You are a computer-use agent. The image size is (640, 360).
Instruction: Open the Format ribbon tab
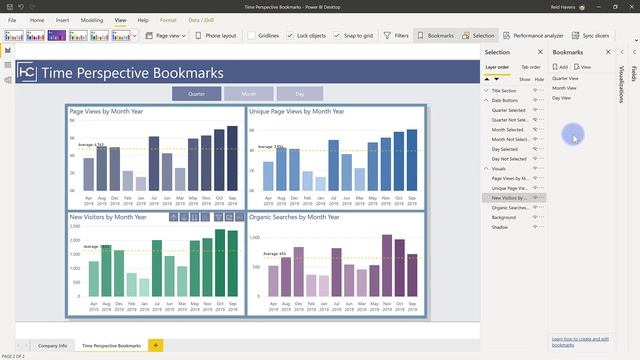168,20
